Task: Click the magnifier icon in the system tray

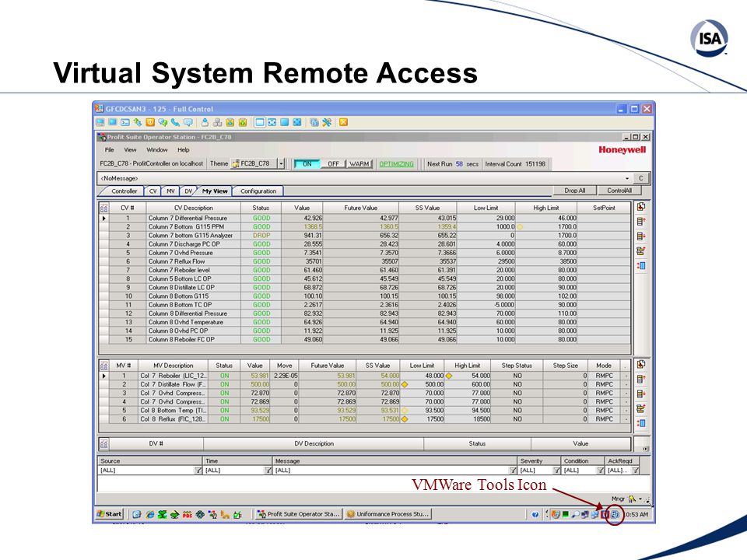Action: 576,514
